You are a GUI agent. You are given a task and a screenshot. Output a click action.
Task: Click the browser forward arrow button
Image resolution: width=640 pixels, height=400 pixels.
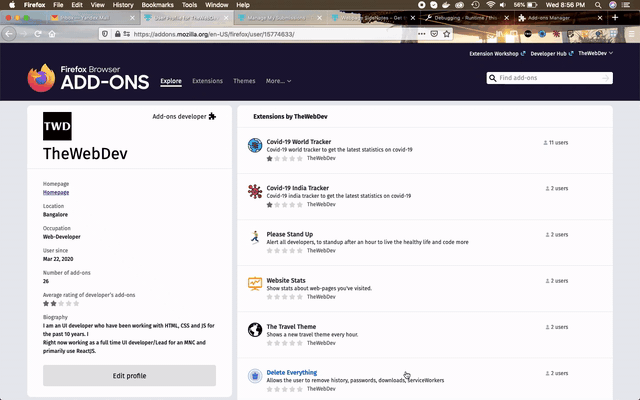coord(24,34)
